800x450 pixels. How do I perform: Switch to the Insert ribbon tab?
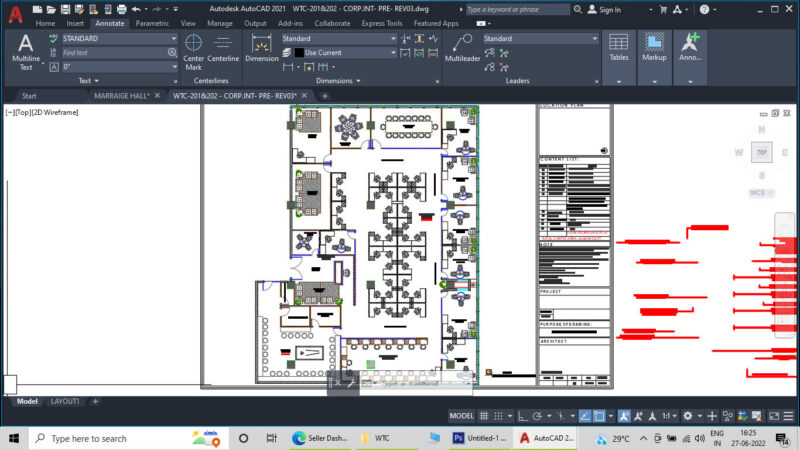(75, 23)
